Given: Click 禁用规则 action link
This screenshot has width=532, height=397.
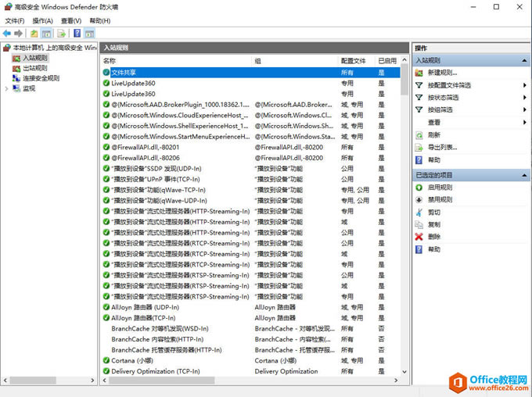Looking at the screenshot, I should coord(440,200).
